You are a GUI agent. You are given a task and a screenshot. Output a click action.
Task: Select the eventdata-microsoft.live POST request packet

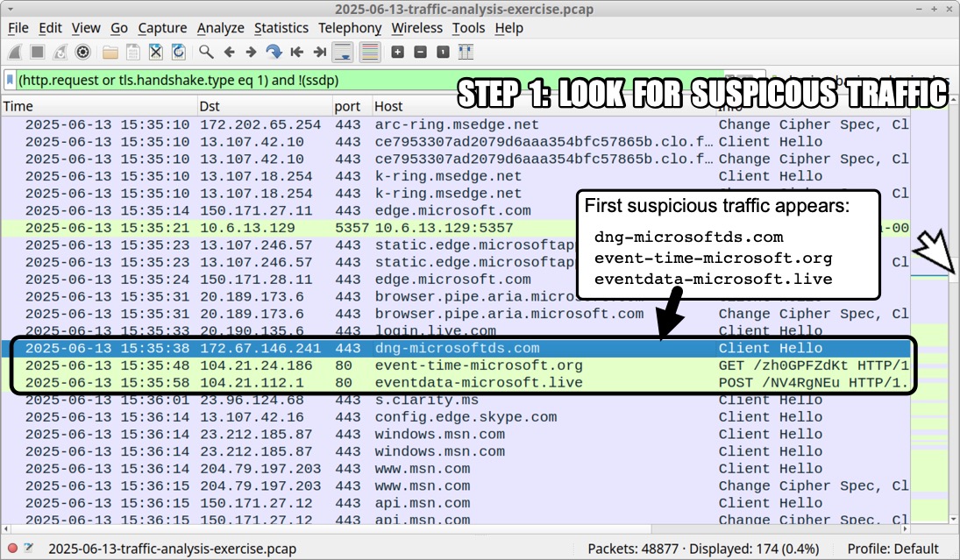(456, 382)
